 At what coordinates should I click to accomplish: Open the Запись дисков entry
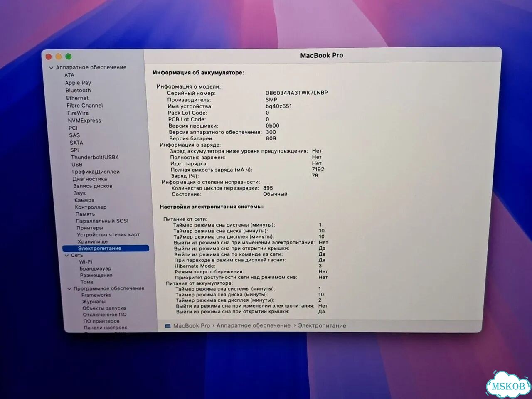(93, 186)
